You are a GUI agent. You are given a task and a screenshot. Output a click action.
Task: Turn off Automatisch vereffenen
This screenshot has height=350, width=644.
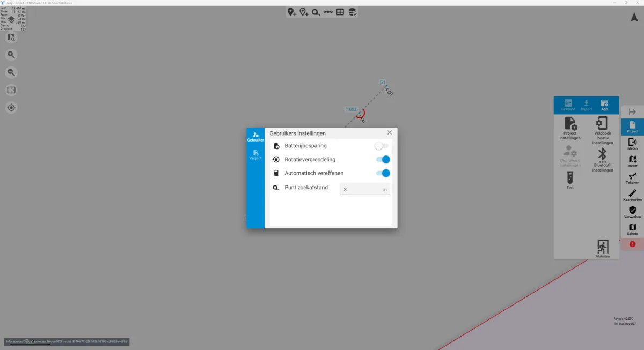383,173
